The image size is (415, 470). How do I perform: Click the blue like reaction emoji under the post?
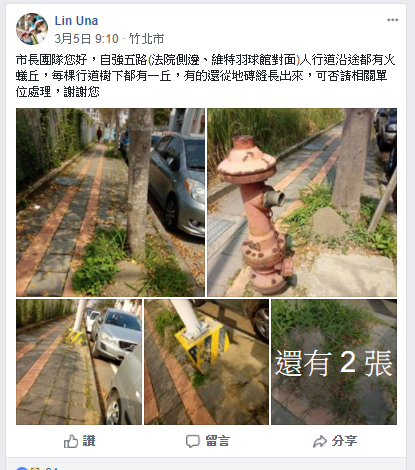pos(22,468)
